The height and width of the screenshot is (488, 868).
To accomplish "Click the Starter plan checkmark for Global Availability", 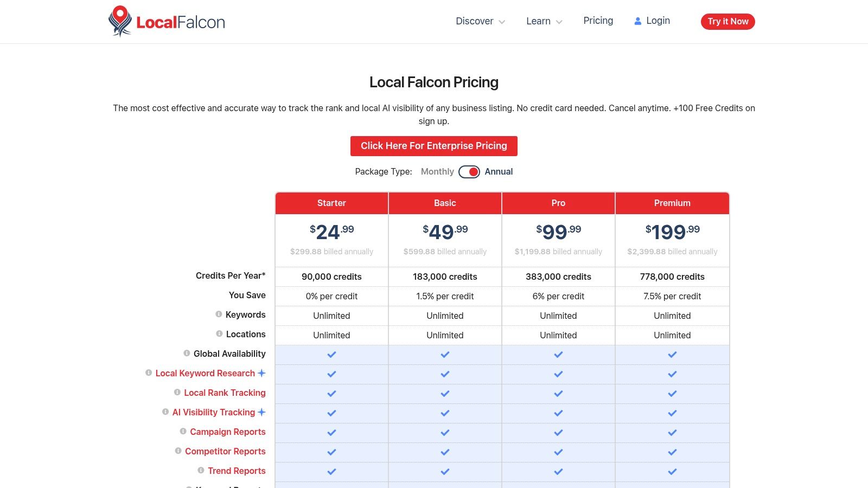I will [331, 355].
